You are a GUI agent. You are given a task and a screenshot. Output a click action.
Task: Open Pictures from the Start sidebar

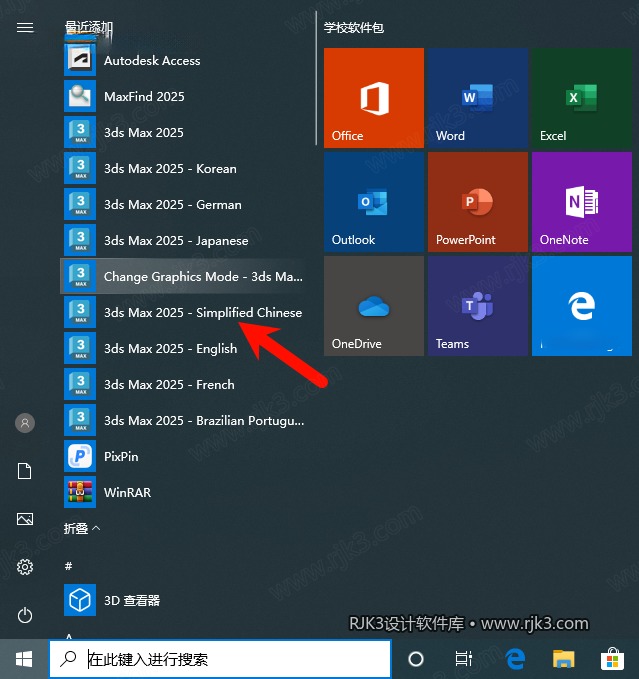coord(25,519)
